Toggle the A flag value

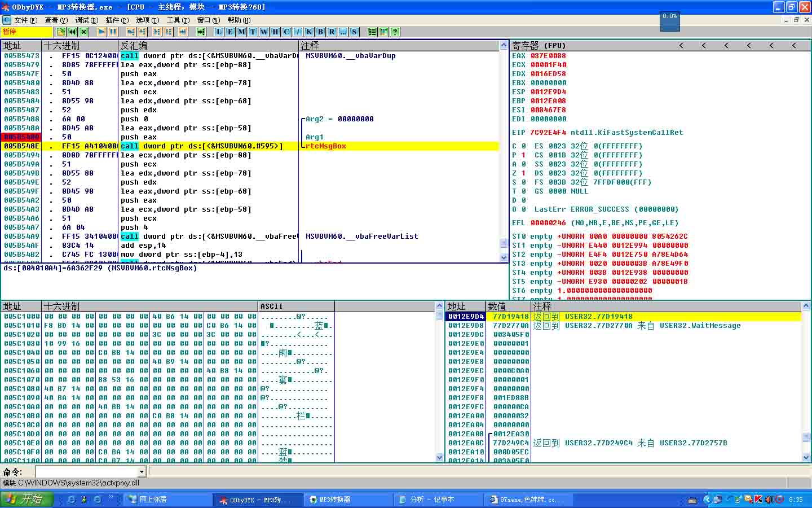523,164
